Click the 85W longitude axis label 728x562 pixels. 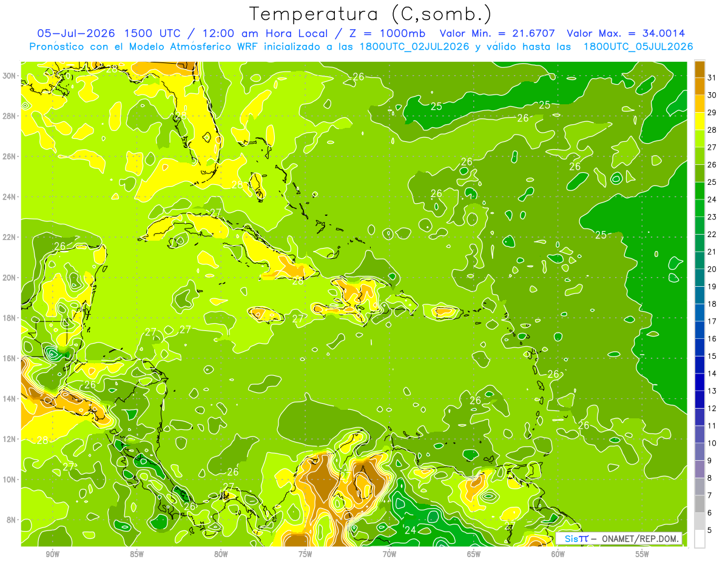[x=137, y=554]
